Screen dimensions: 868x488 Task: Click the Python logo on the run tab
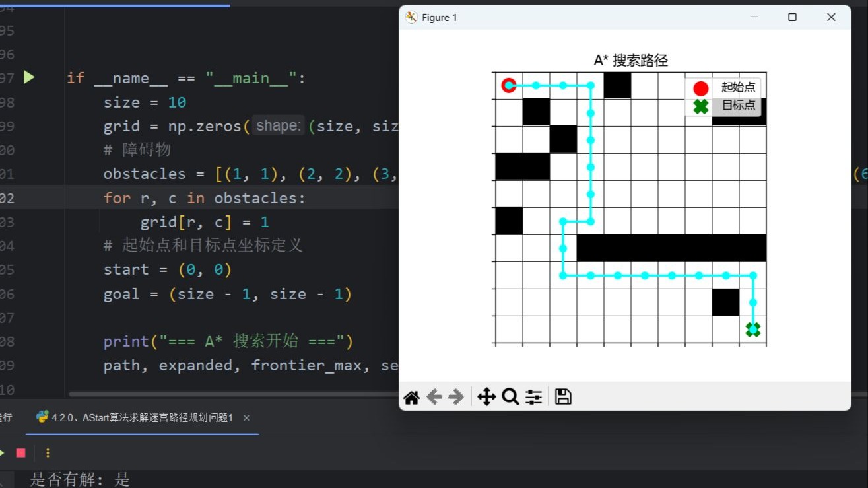42,417
